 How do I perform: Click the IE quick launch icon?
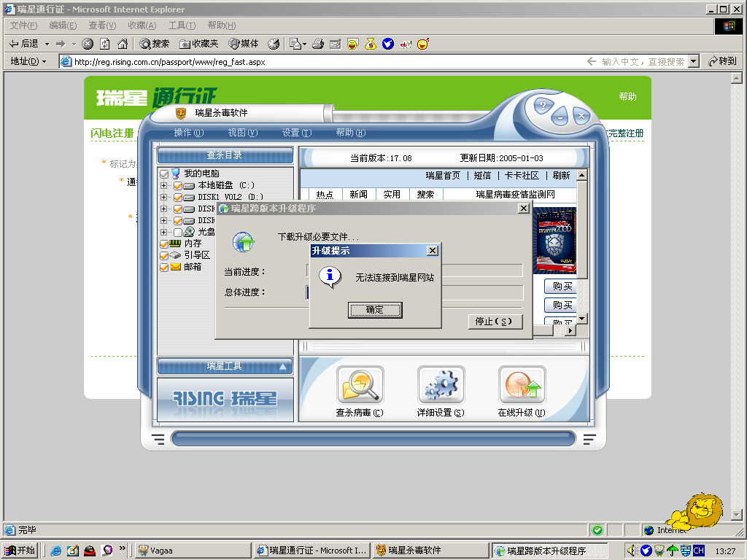pos(55,551)
